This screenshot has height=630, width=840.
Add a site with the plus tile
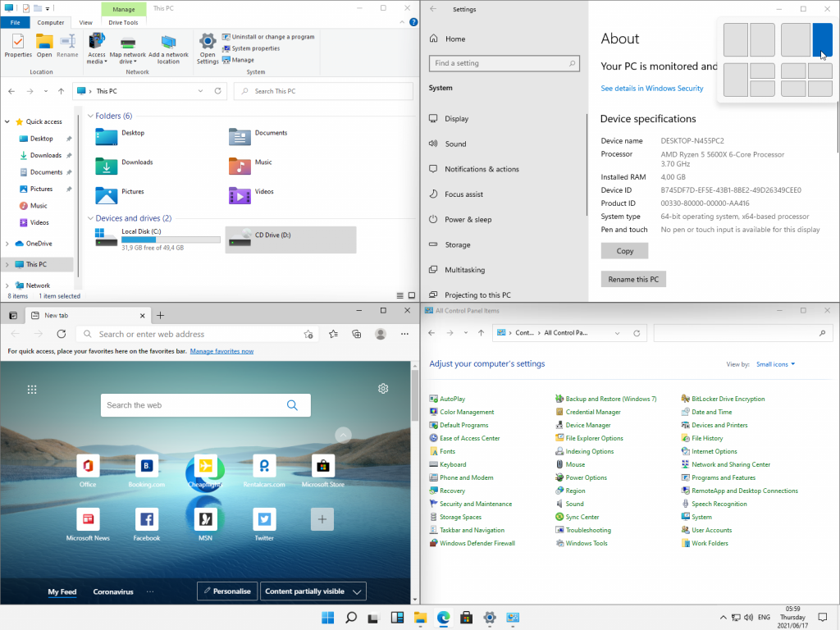tap(322, 519)
